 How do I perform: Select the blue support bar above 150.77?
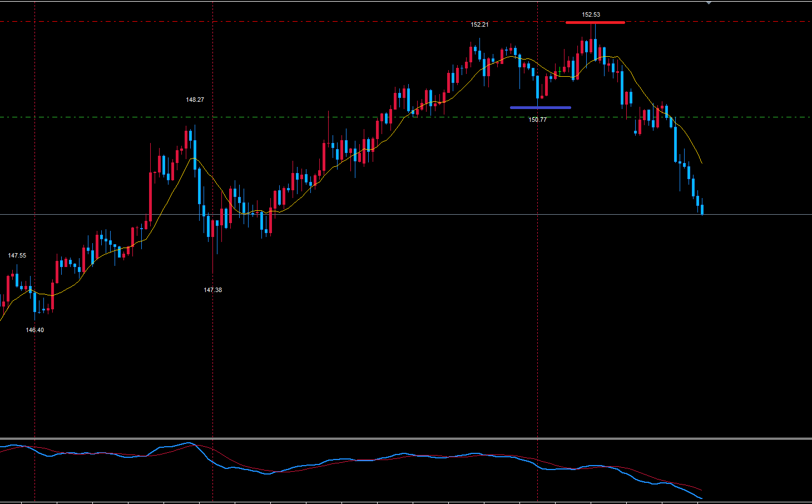(x=540, y=107)
